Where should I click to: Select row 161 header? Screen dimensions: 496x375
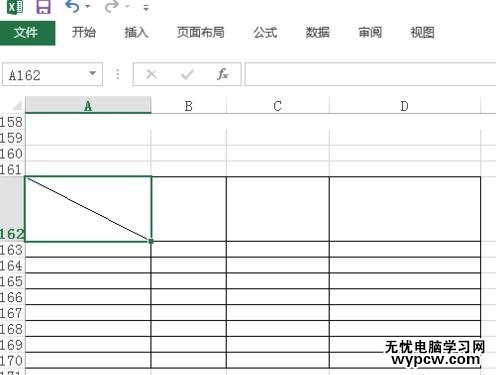12,169
